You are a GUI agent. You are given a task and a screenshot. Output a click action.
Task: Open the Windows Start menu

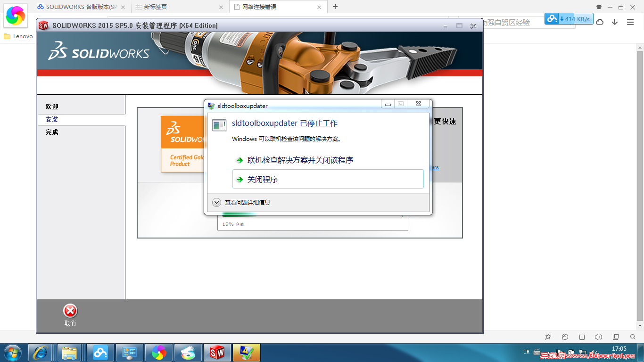point(12,353)
